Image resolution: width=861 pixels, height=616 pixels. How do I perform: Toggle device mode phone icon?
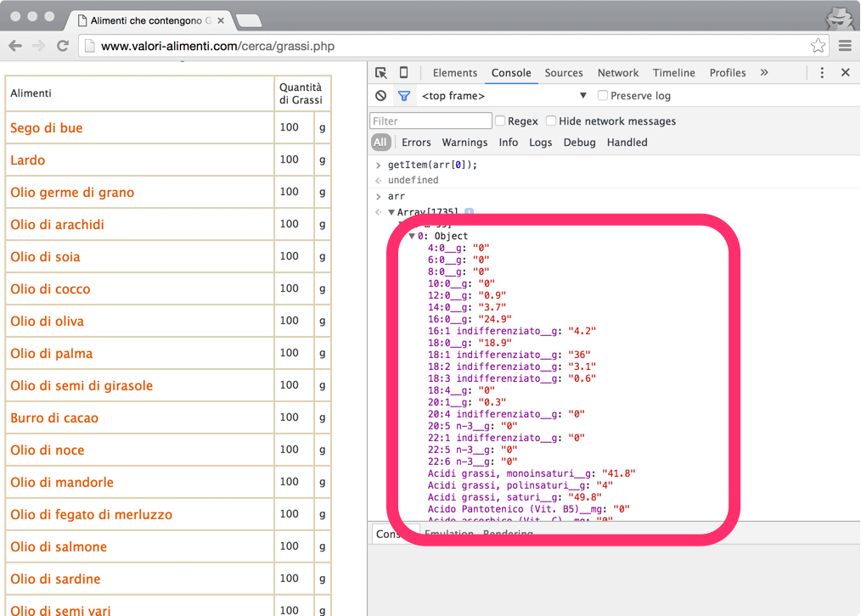(404, 73)
